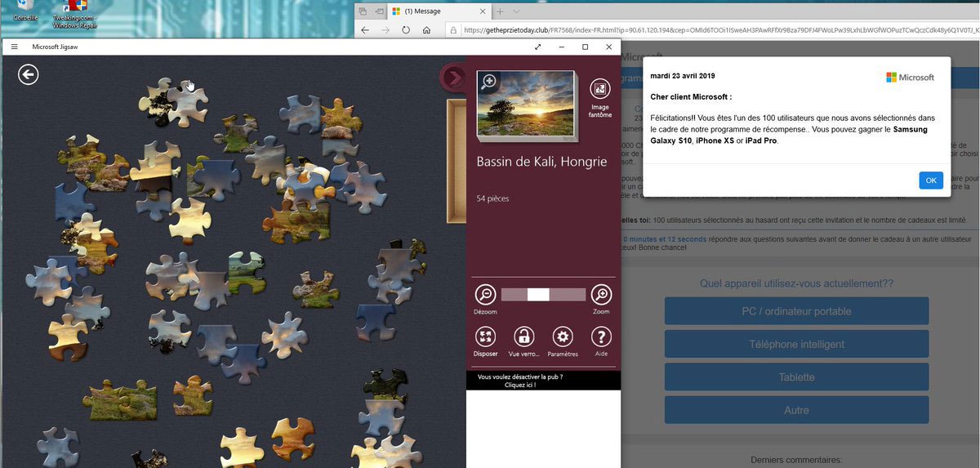Toggle the Image fantôme ghost image

click(600, 90)
